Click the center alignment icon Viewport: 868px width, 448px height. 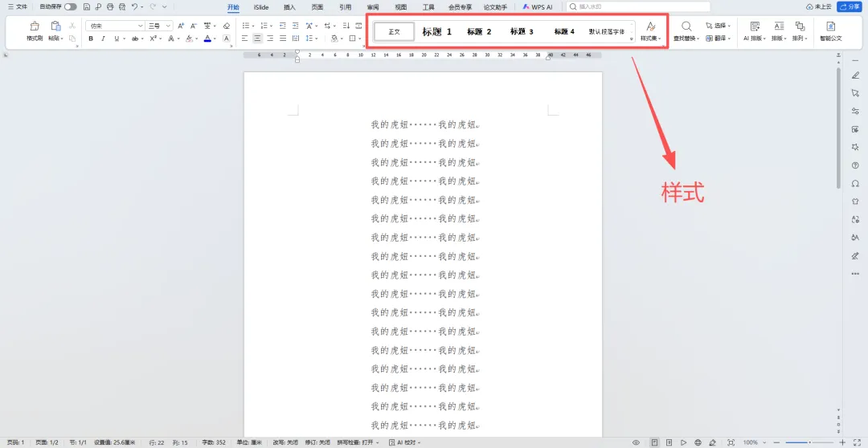pos(257,39)
